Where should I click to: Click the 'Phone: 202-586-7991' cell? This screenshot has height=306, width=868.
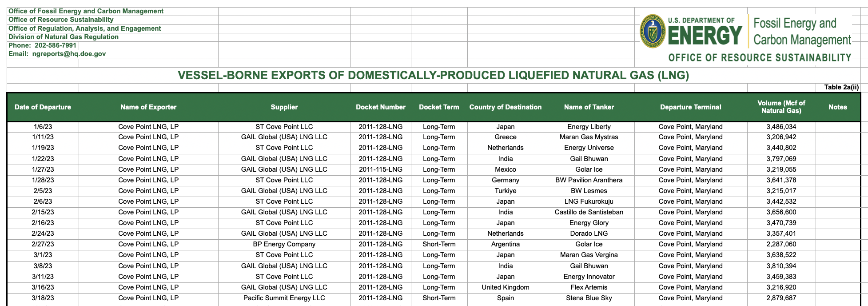[43, 45]
